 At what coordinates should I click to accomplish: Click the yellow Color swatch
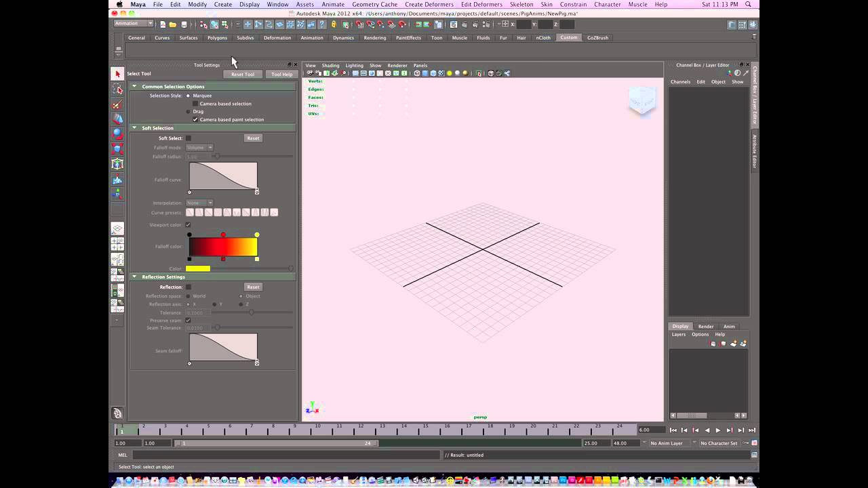198,268
